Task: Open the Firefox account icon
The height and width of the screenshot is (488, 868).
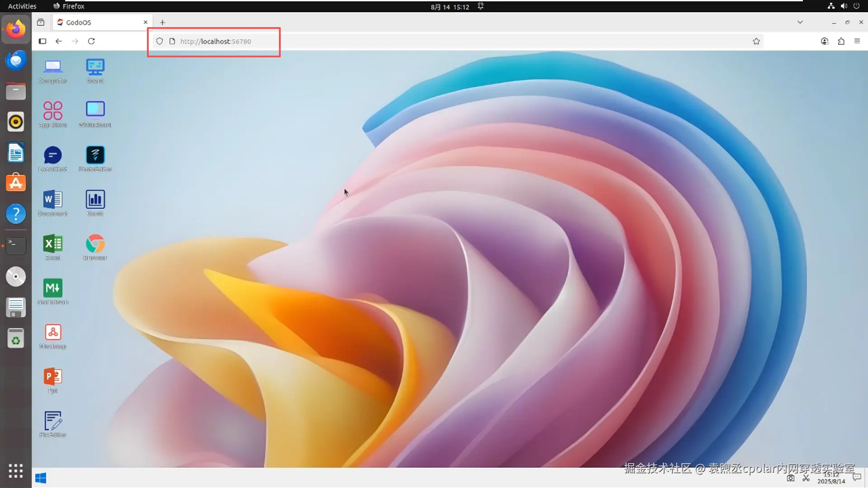Action: 825,41
